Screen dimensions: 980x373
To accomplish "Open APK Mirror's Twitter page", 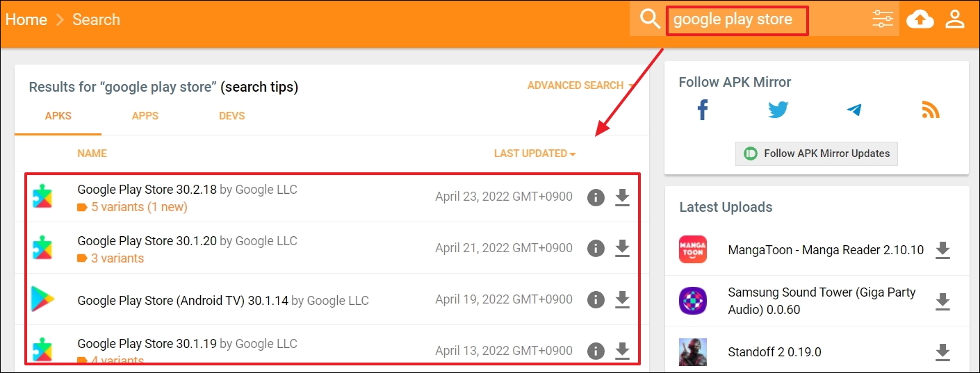I will point(778,110).
